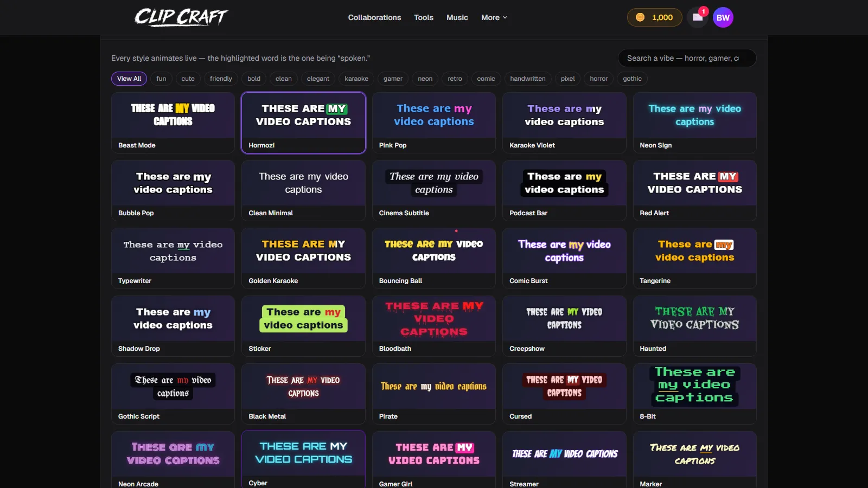Choose the Hormozi caption style
868x488 pixels.
click(303, 123)
